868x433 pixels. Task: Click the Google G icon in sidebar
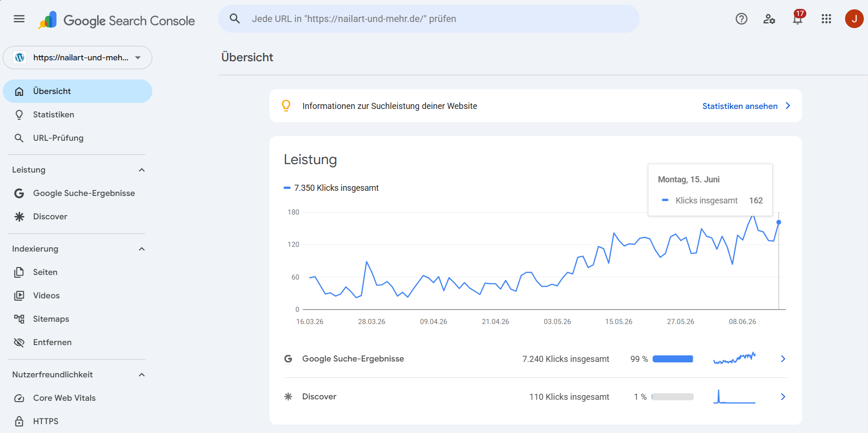coord(19,193)
